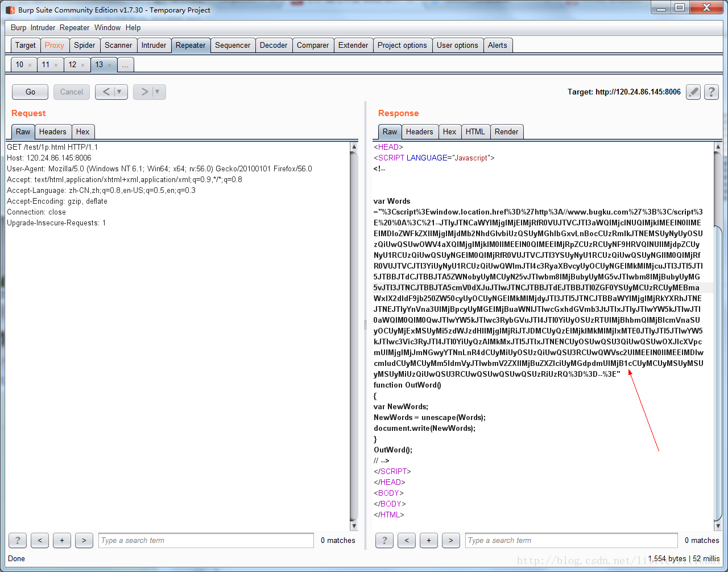Click the 'document.write(NewWords);' response line
728x572 pixels.
tap(424, 428)
